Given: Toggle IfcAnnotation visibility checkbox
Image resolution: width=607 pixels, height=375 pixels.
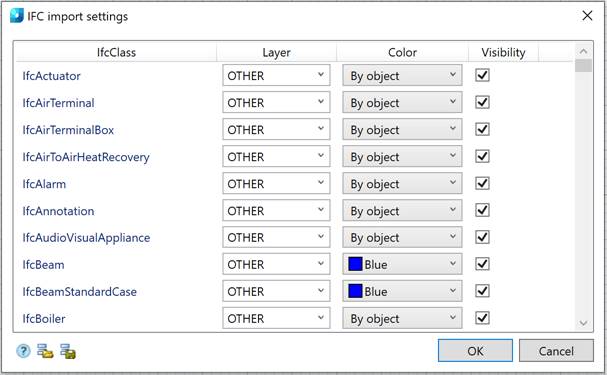Looking at the screenshot, I should click(x=482, y=210).
